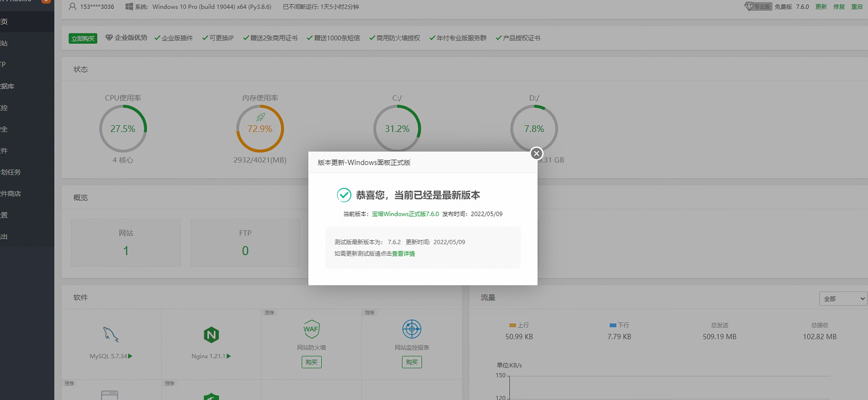The height and width of the screenshot is (400, 868).
Task: Click the memory usage gauge showing 72.9%
Action: click(260, 129)
